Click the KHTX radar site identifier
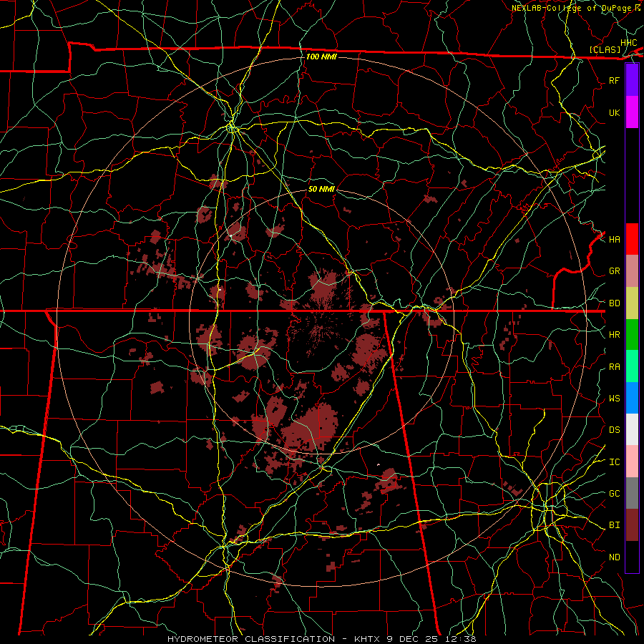The image size is (644, 644). [x=368, y=639]
